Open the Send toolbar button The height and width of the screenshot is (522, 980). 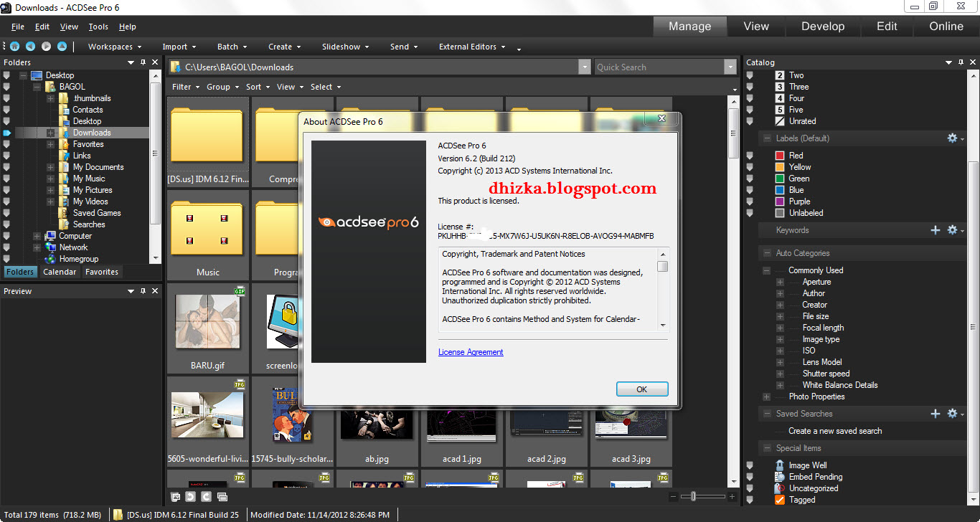(404, 47)
